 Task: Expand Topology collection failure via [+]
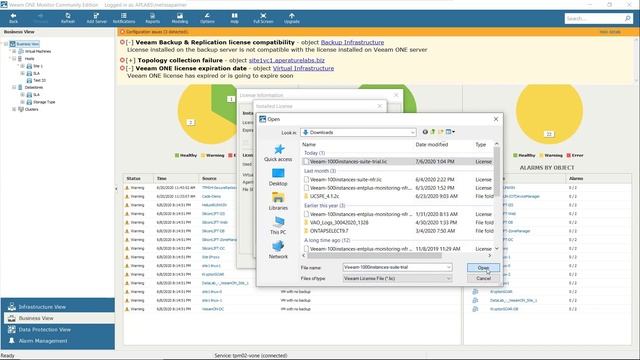130,60
